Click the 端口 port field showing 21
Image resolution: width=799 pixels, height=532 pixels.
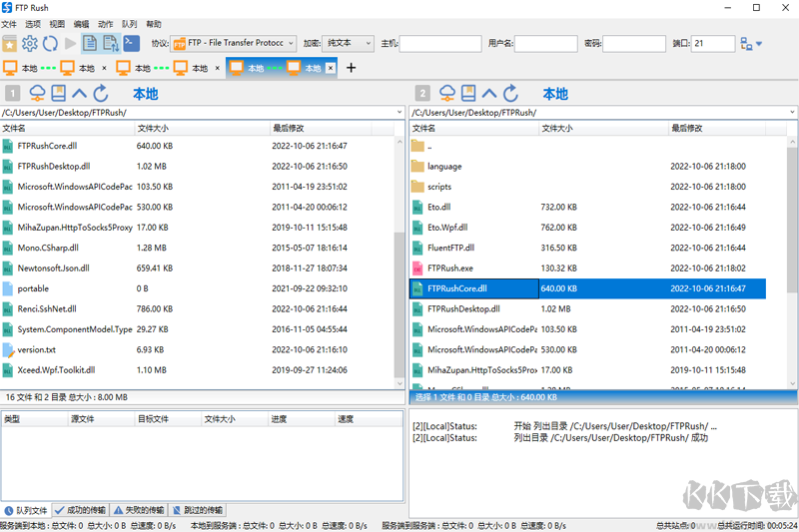click(x=713, y=43)
